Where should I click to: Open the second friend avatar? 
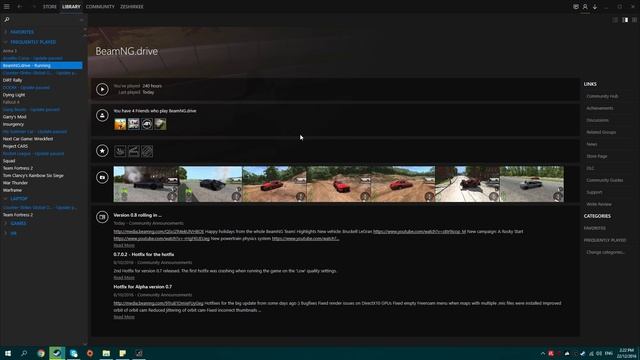point(133,124)
